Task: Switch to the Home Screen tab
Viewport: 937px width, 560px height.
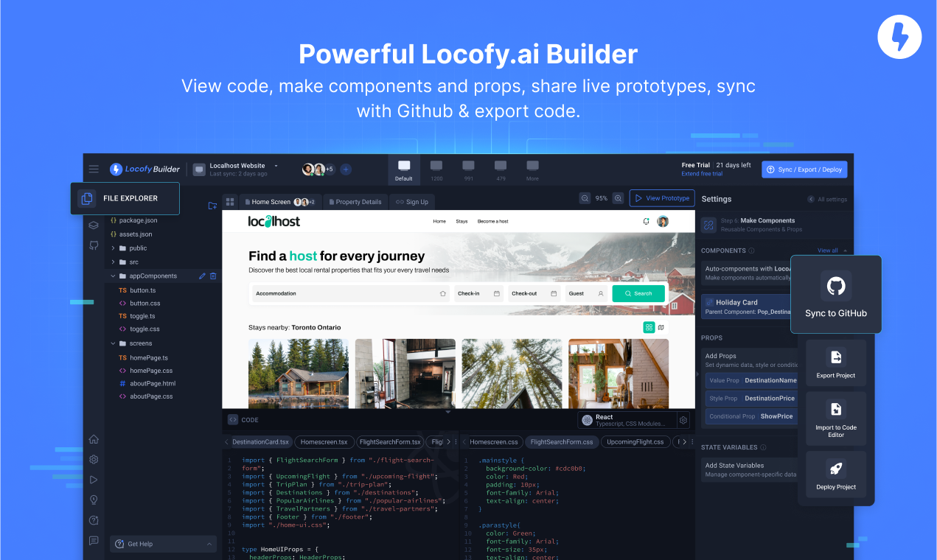Action: [280, 202]
